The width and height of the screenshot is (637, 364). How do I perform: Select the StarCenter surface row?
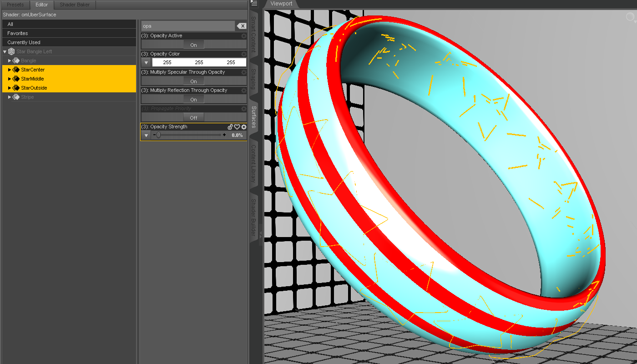69,70
